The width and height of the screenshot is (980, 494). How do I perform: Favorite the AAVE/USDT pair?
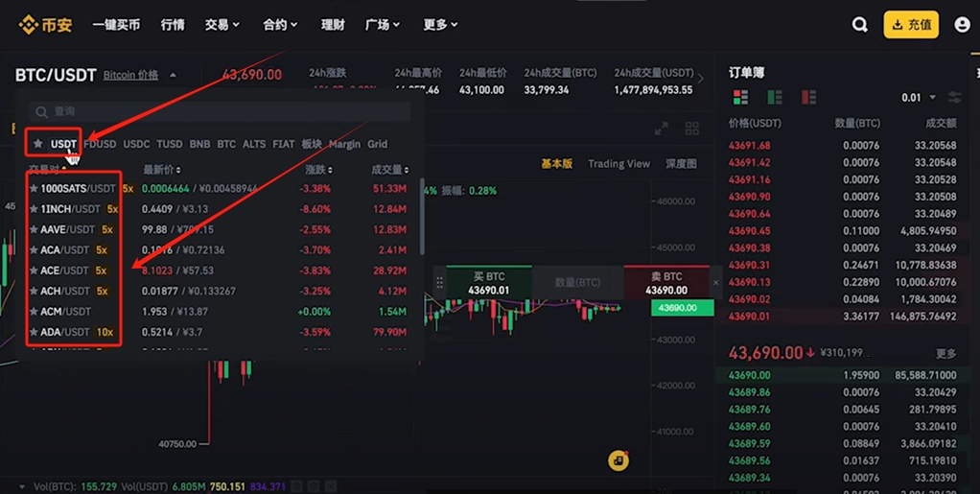(x=34, y=229)
